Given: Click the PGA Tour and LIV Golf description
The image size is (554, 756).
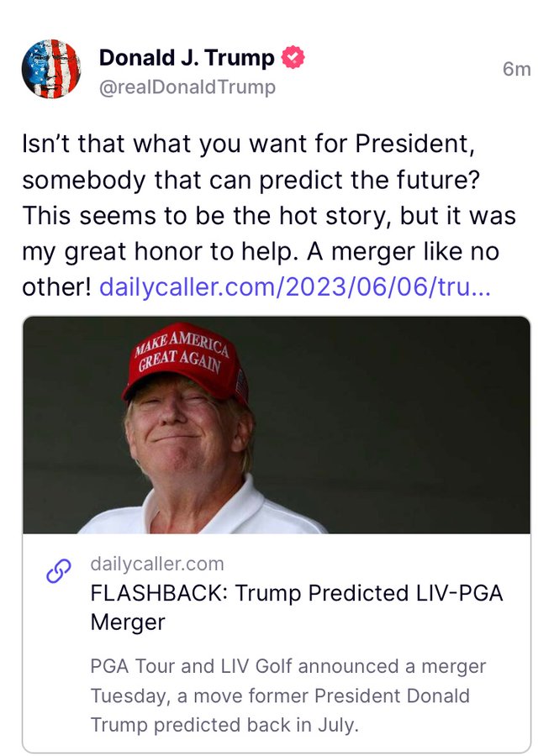Looking at the screenshot, I should click(288, 696).
